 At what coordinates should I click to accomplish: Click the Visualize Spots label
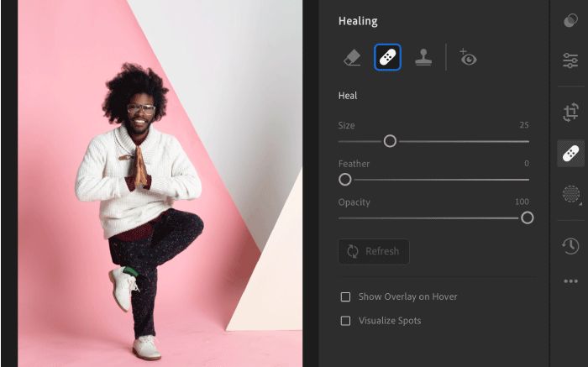pos(390,321)
